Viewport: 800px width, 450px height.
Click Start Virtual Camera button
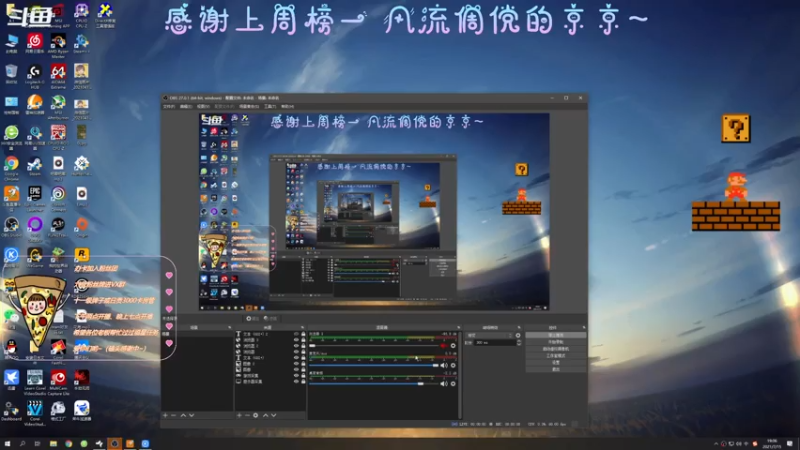tap(556, 349)
